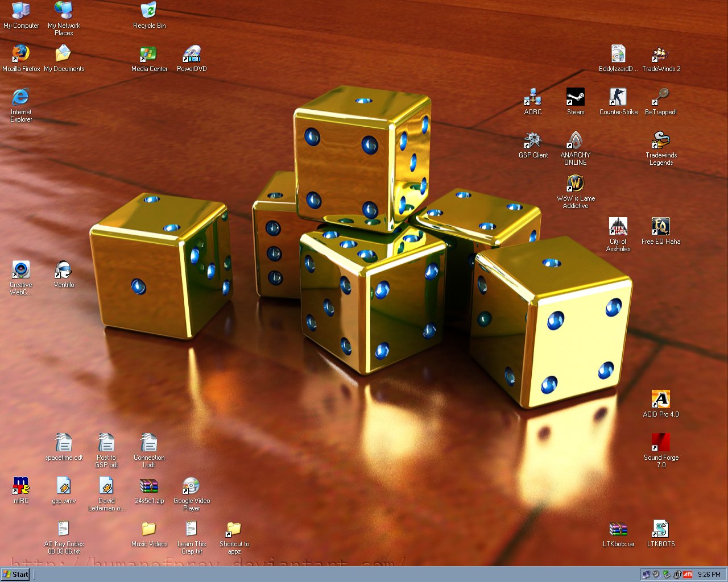The image size is (728, 582).
Task: Click the ACID Pro 4.0 icon
Action: (x=661, y=400)
